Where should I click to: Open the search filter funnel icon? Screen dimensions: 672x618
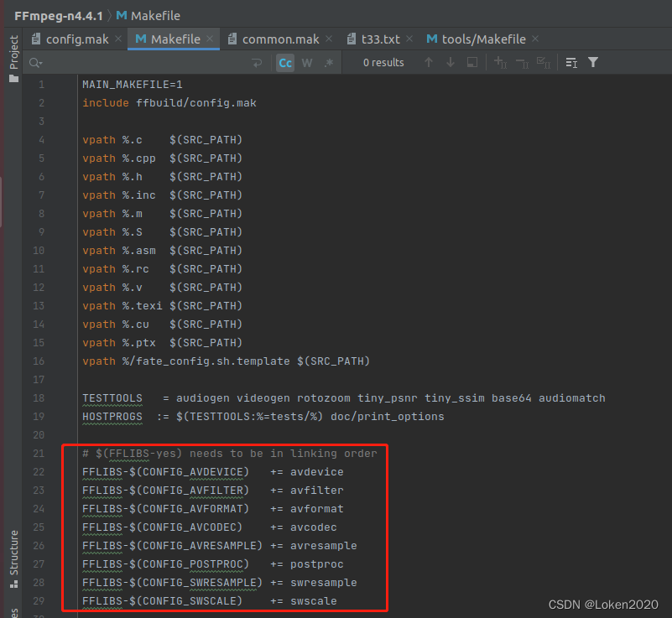coord(593,63)
